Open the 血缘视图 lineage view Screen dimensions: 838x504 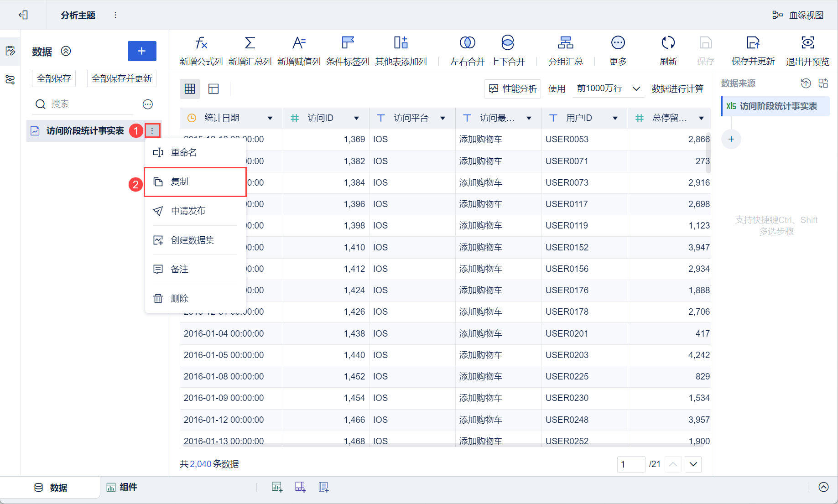pos(798,15)
